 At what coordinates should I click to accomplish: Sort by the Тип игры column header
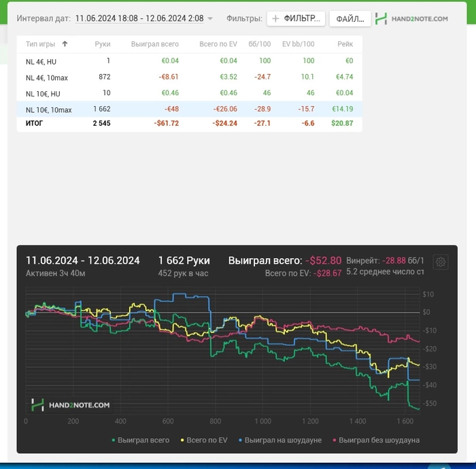(x=40, y=44)
